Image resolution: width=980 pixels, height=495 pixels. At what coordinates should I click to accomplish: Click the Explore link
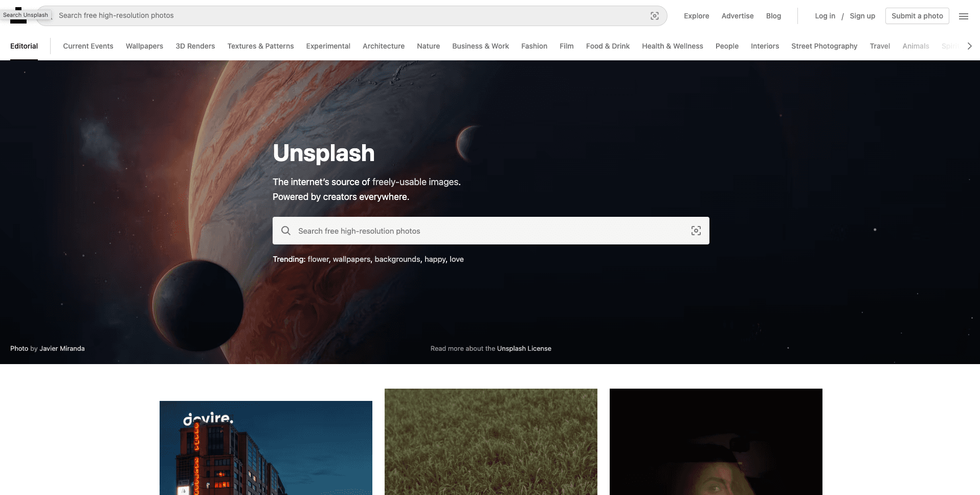(x=696, y=16)
